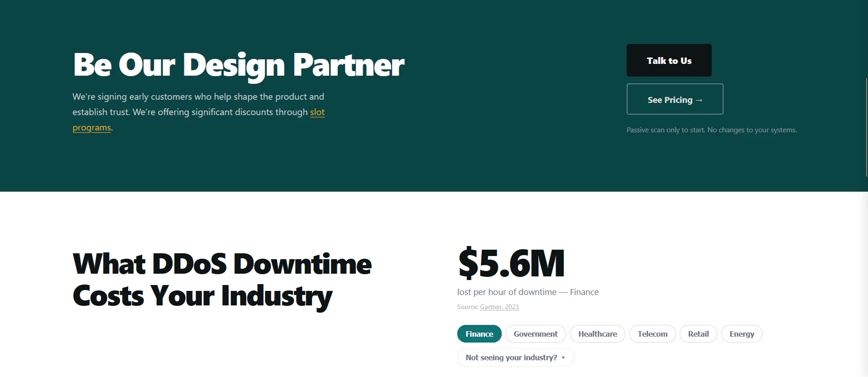Switch to the Energy industry pill

[742, 334]
